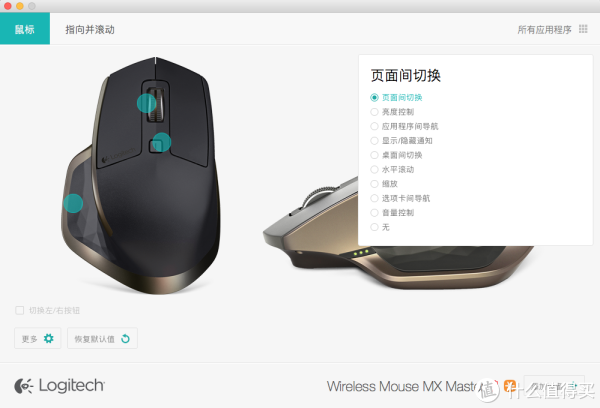600x408 pixels.
Task: Click the teal hotspot on the thumb gesture pad
Action: 73,203
